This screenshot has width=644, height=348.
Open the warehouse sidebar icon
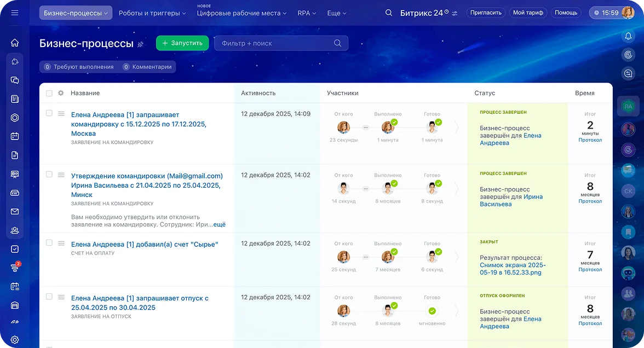15,305
